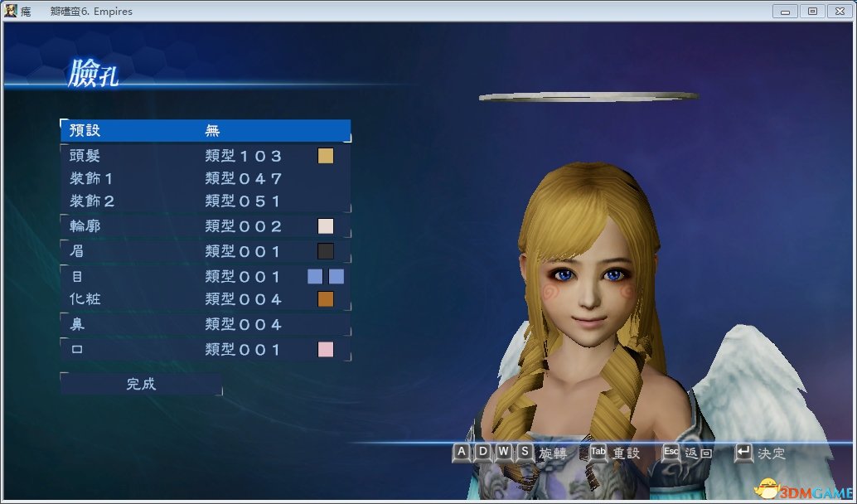The image size is (857, 504).
Task: Click the 重設 reset label
Action: pyautogui.click(x=627, y=453)
